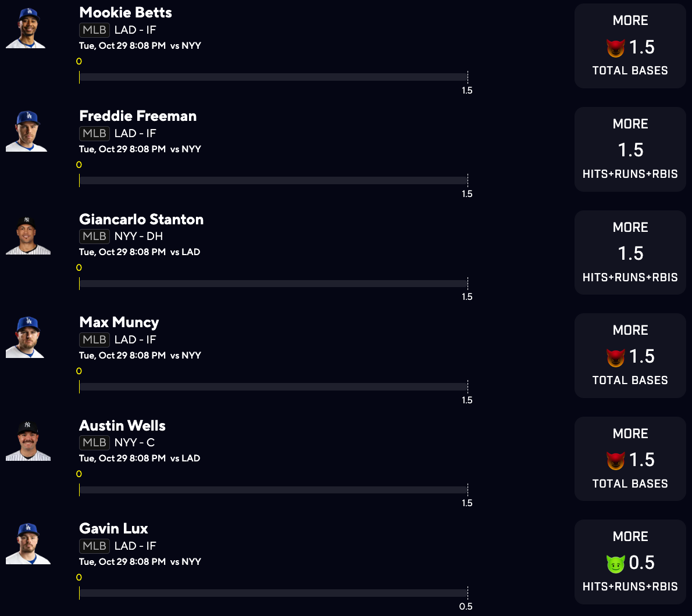This screenshot has height=616, width=692.
Task: Click the red demon icon on Max Muncy's pick
Action: [615, 357]
